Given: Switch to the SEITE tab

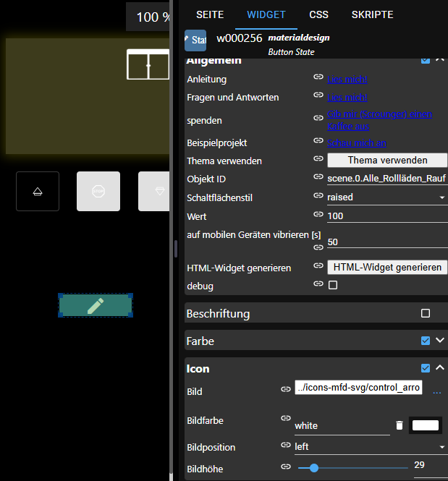Looking at the screenshot, I should coord(210,14).
